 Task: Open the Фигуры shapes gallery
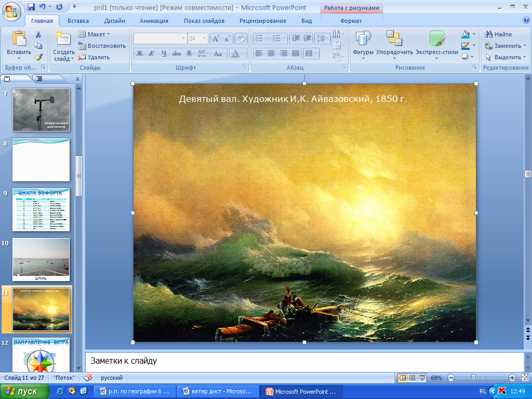pyautogui.click(x=363, y=45)
